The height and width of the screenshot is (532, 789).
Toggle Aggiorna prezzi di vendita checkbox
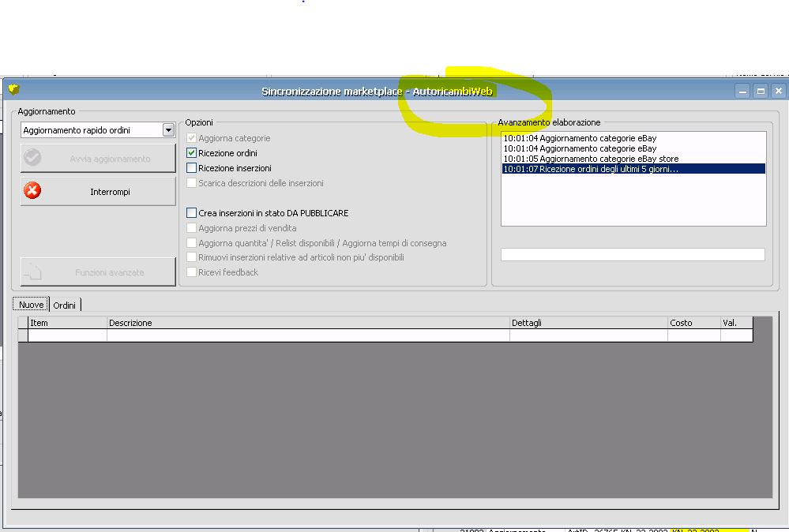191,228
